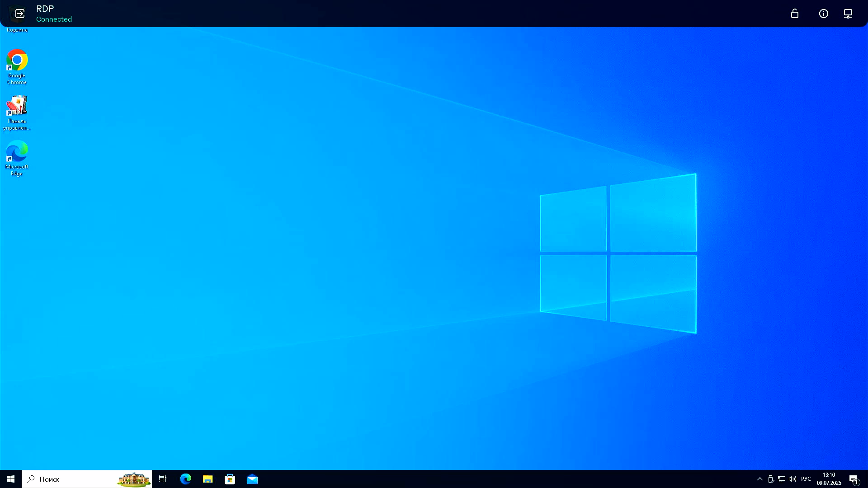Open display options via monitor icon
Screen dimensions: 868x488
pos(848,14)
